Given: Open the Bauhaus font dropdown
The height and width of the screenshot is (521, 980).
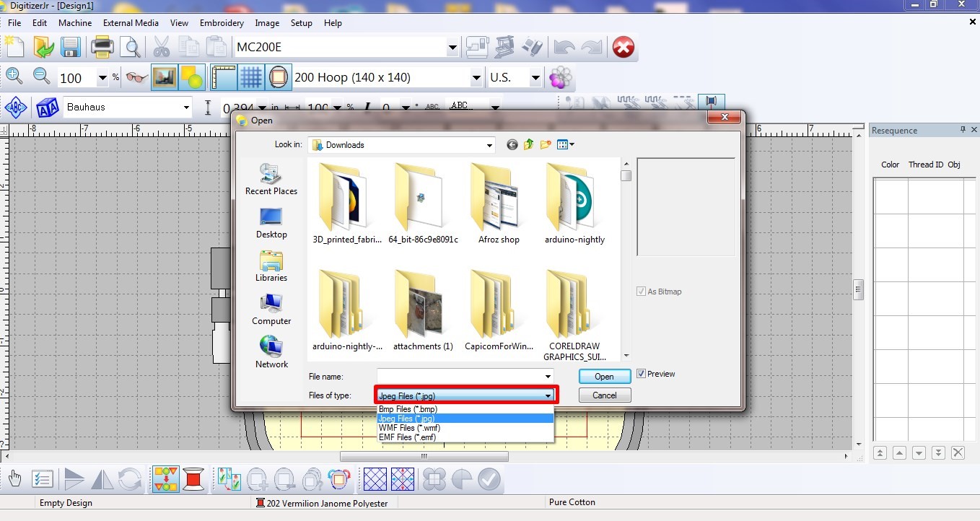Looking at the screenshot, I should [186, 108].
